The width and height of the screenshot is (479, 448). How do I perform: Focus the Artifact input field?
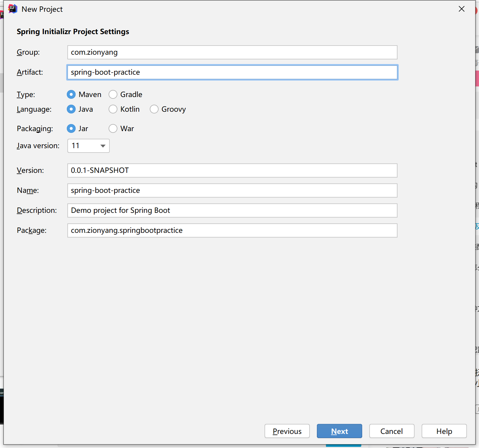[232, 72]
